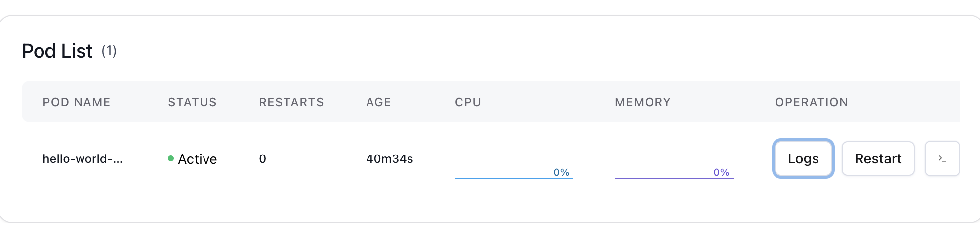Click the Memory 0% value label
Screen dimensions: 980x232
(721, 172)
